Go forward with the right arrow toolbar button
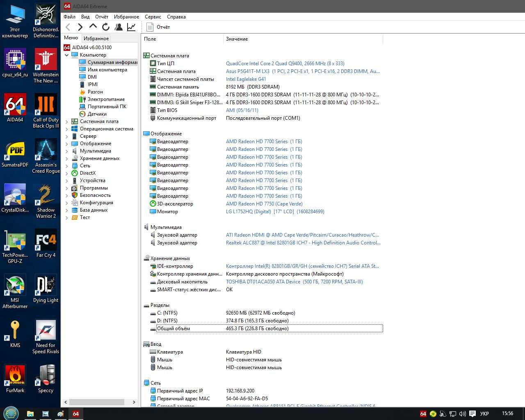 pos(80,27)
